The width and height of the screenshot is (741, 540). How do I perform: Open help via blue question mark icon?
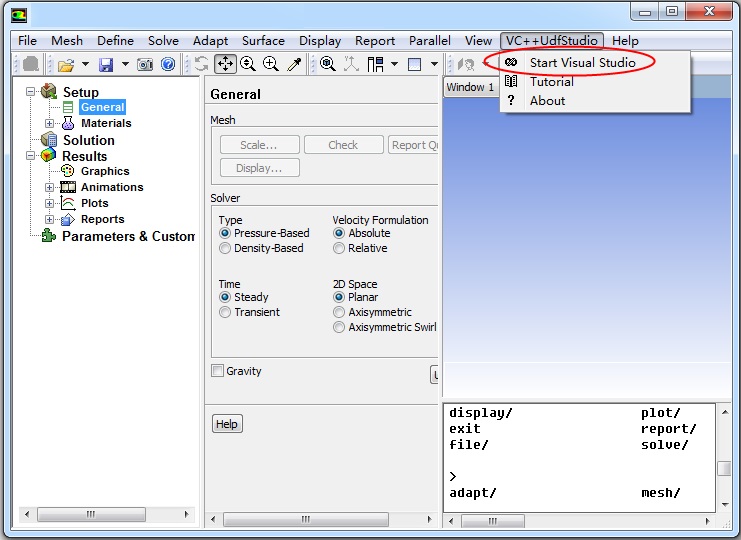point(168,64)
